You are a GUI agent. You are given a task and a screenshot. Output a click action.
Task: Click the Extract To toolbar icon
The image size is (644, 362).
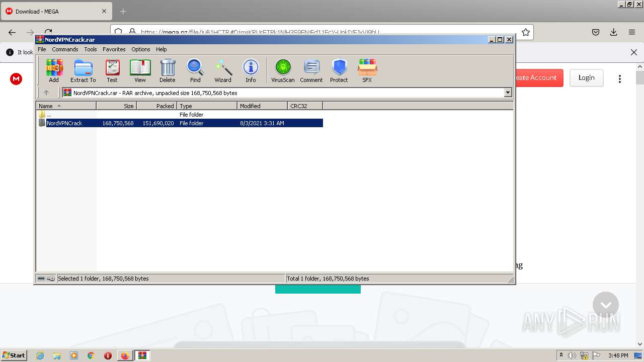83,70
